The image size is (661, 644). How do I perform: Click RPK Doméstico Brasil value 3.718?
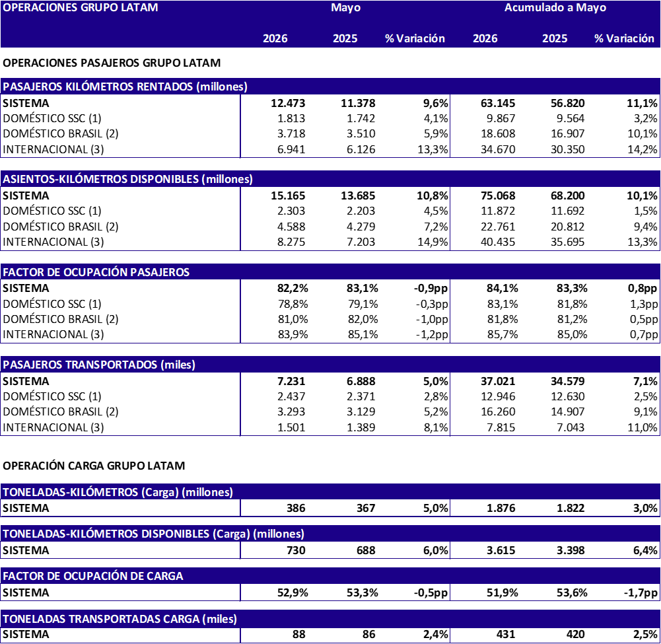click(291, 133)
